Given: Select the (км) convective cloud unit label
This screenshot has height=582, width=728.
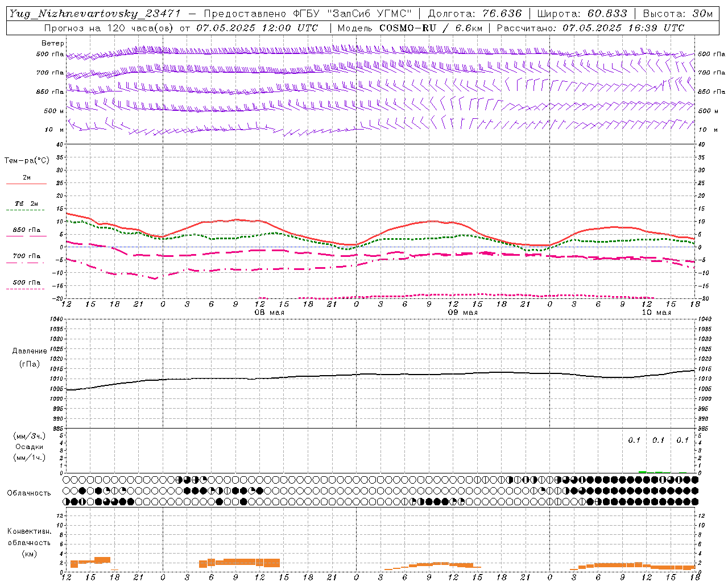Looking at the screenshot, I should pyautogui.click(x=29, y=554).
